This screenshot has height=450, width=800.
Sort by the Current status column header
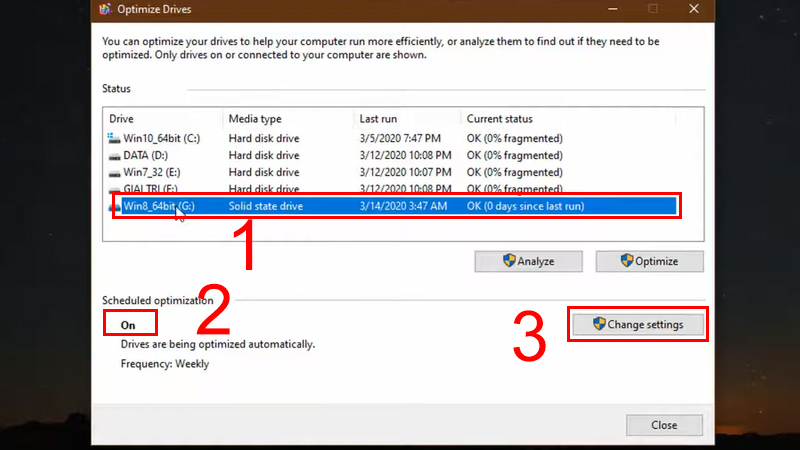(499, 119)
